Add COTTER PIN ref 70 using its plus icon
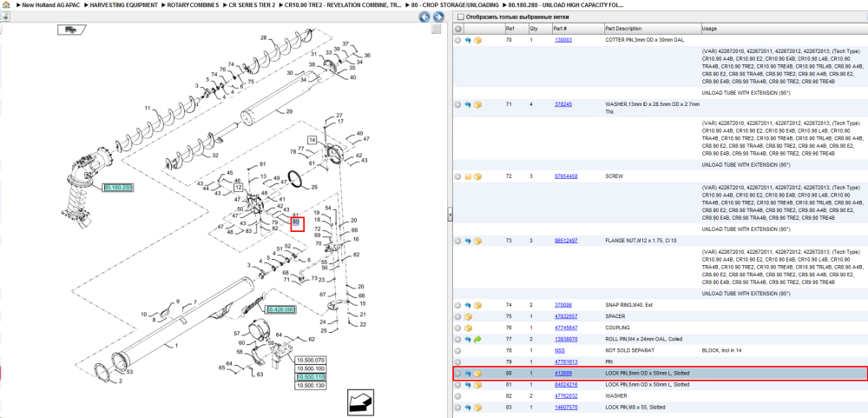 click(457, 41)
